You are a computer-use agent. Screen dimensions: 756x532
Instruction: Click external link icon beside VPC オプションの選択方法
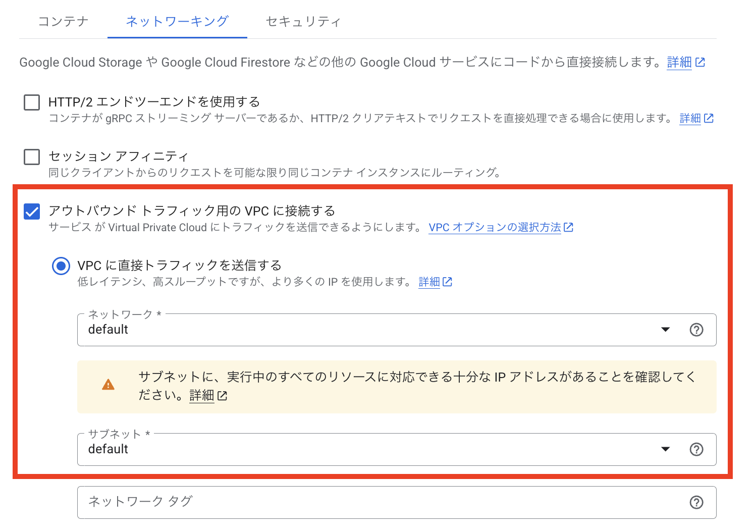[569, 227]
